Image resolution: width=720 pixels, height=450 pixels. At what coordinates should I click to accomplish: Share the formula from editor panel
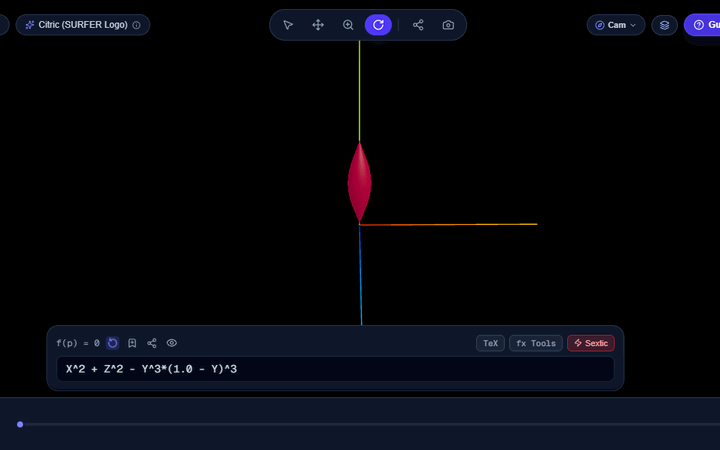[152, 343]
